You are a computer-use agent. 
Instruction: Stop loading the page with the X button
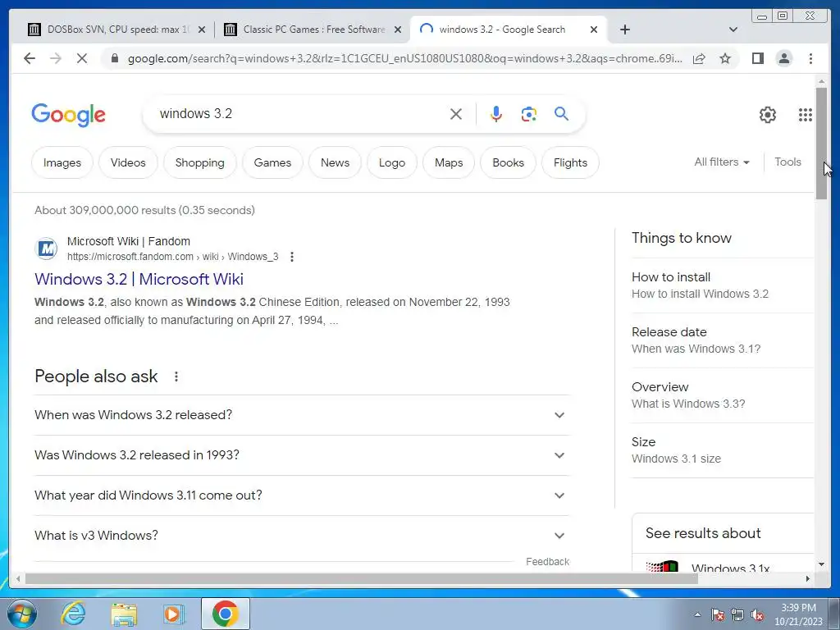tap(82, 58)
